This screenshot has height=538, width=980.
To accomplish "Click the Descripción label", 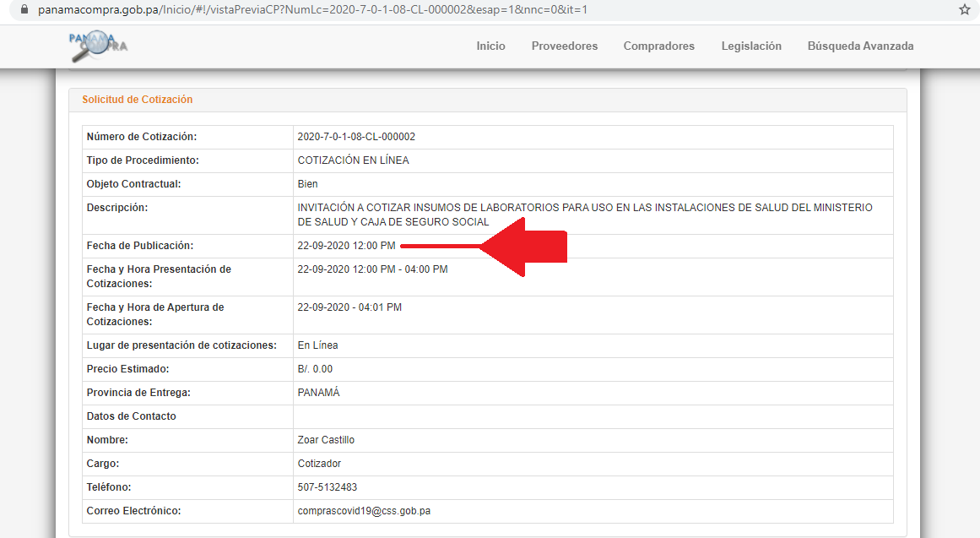I will click(x=116, y=208).
